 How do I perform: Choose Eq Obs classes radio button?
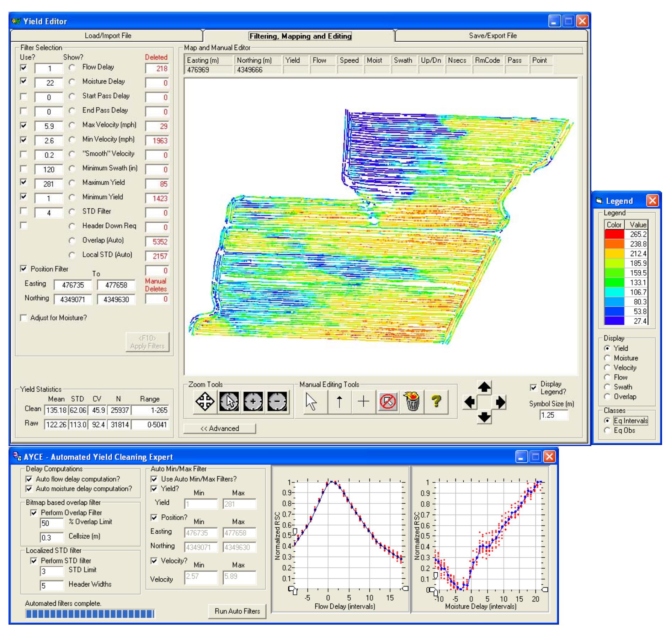click(x=607, y=430)
